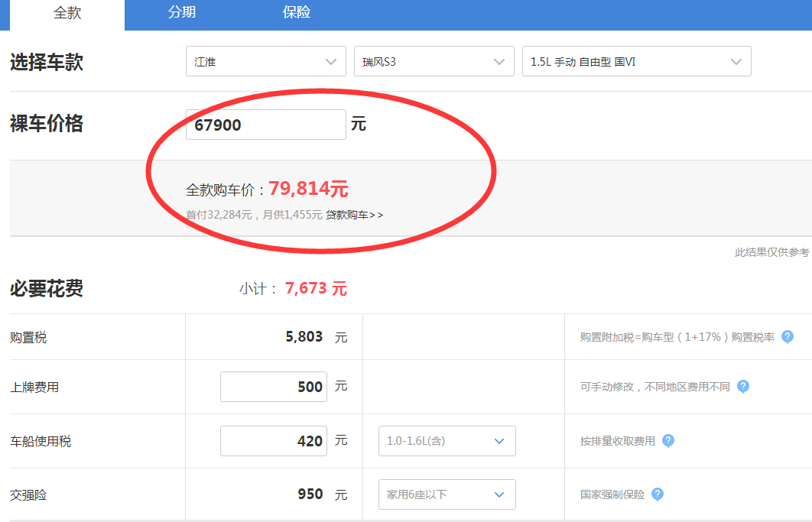Click the 此结果仅供参考 note
812x522 pixels.
click(771, 252)
